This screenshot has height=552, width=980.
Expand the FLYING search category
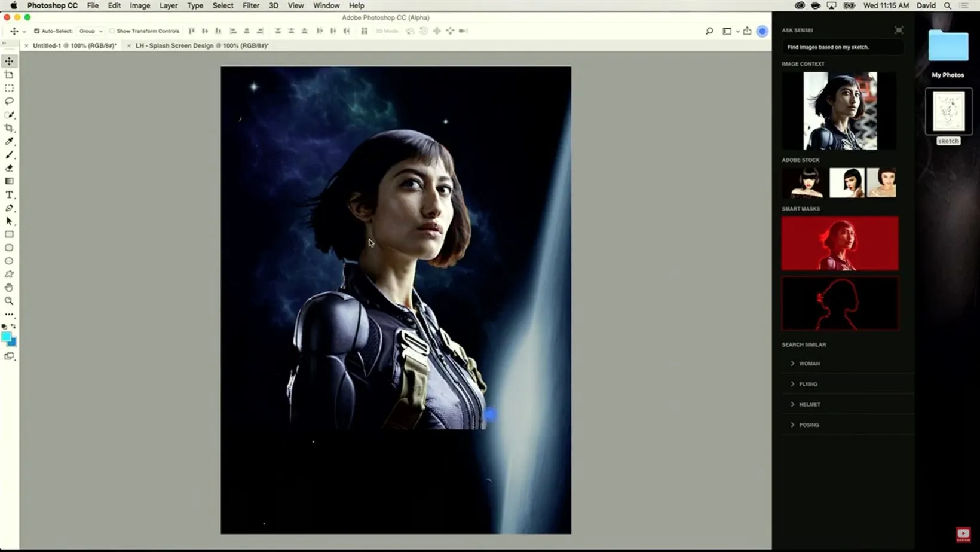pos(808,384)
